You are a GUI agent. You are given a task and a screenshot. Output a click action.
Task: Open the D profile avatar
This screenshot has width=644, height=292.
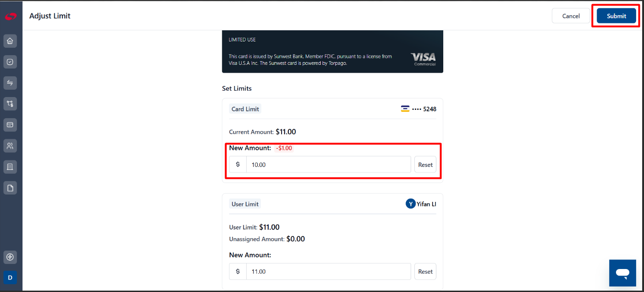click(10, 277)
